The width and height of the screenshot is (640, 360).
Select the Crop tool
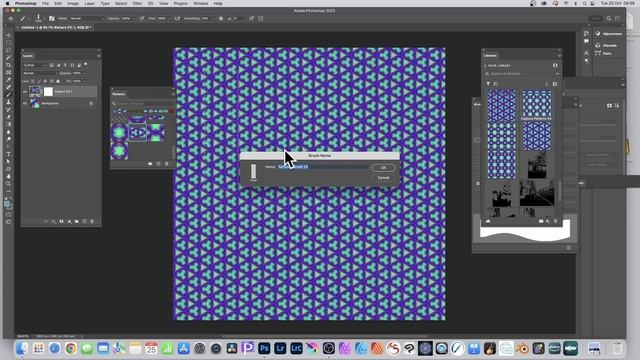pyautogui.click(x=9, y=65)
